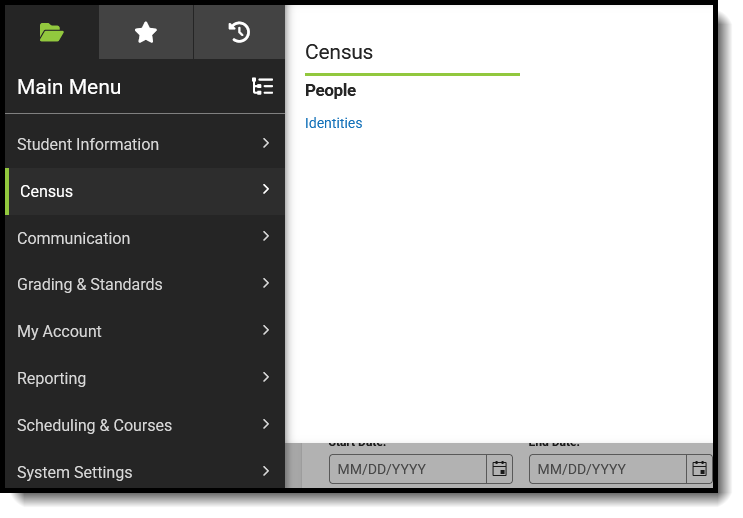Open End Date calendar picker icon
This screenshot has width=743, height=518.
699,469
